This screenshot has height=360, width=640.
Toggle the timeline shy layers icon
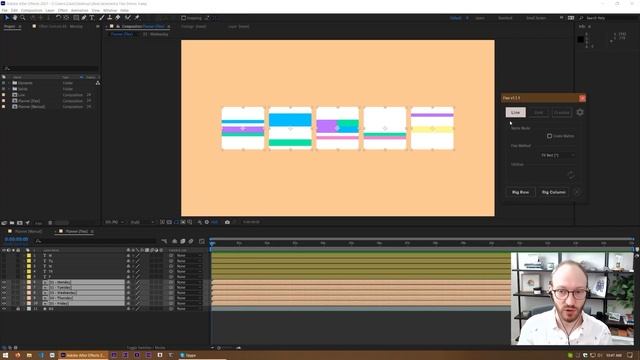coord(174,241)
